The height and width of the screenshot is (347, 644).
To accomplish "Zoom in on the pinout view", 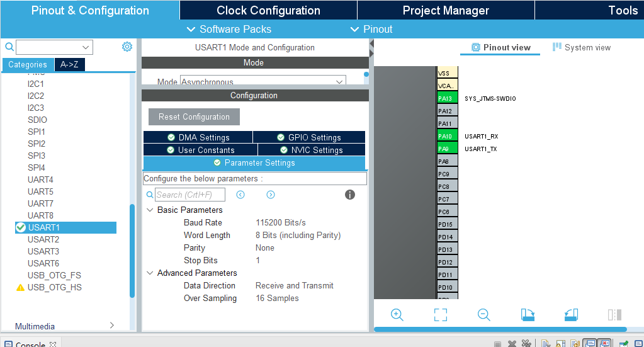I will [397, 315].
